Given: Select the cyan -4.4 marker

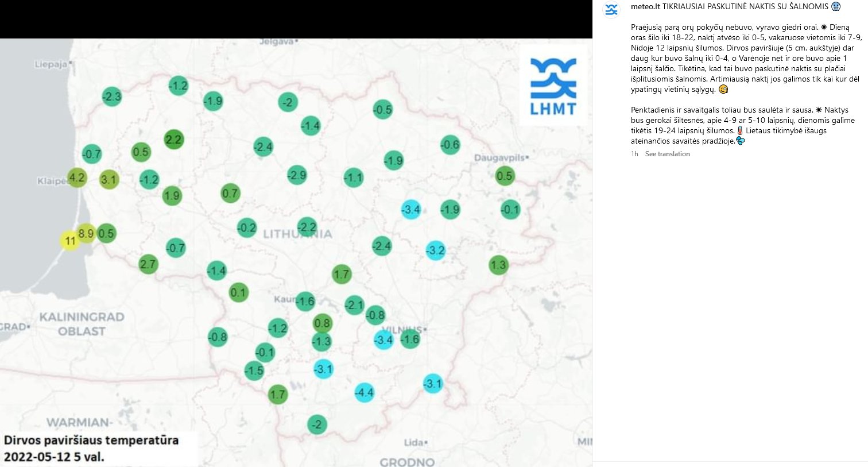Looking at the screenshot, I should (x=364, y=393).
